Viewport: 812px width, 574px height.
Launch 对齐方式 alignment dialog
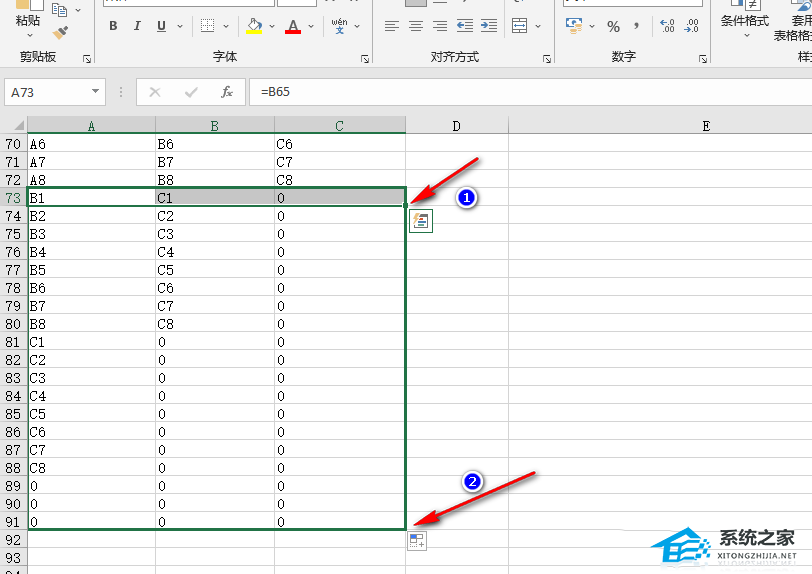pos(547,59)
